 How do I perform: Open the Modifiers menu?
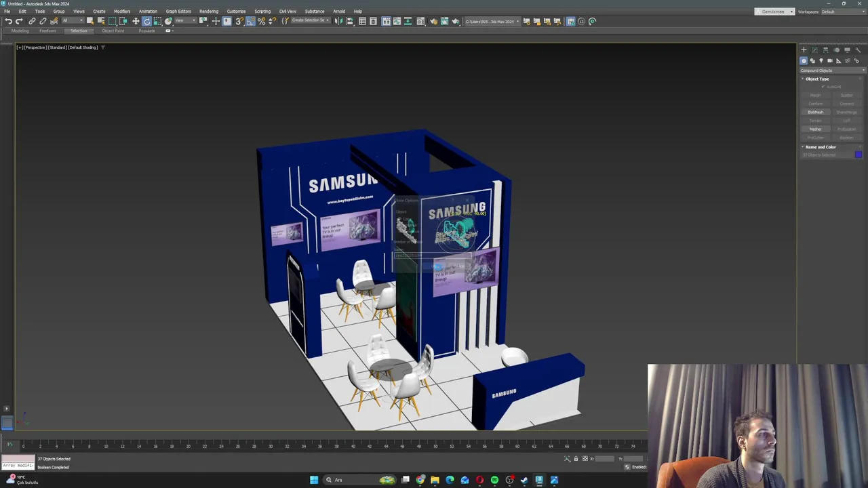[x=122, y=12]
